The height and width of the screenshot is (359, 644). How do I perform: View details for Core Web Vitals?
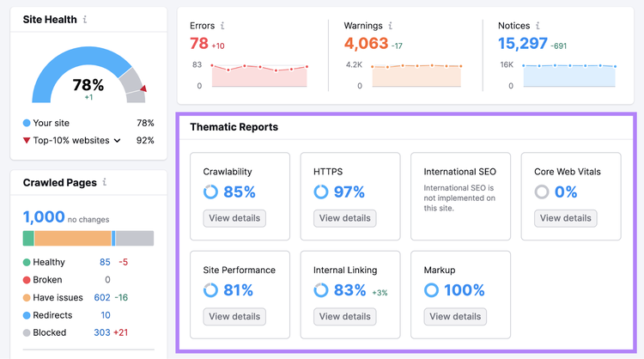click(566, 218)
